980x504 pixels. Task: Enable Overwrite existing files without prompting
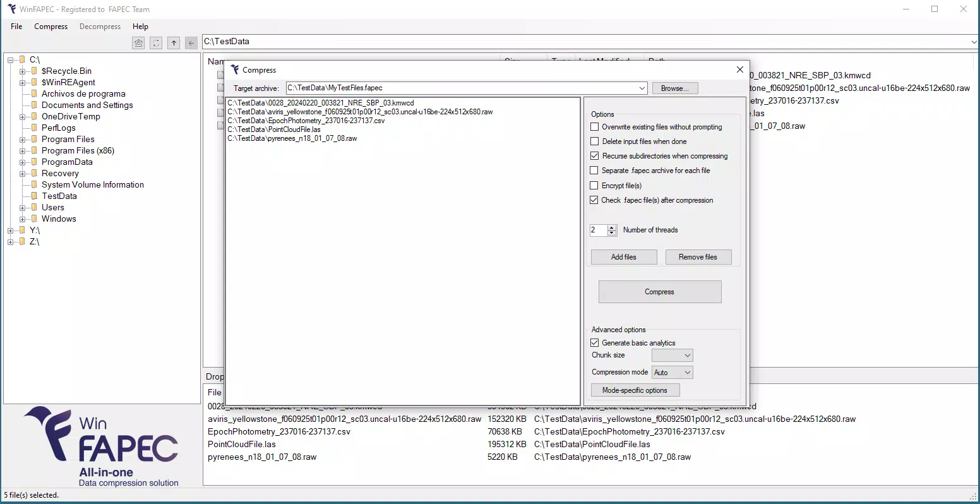coord(594,127)
